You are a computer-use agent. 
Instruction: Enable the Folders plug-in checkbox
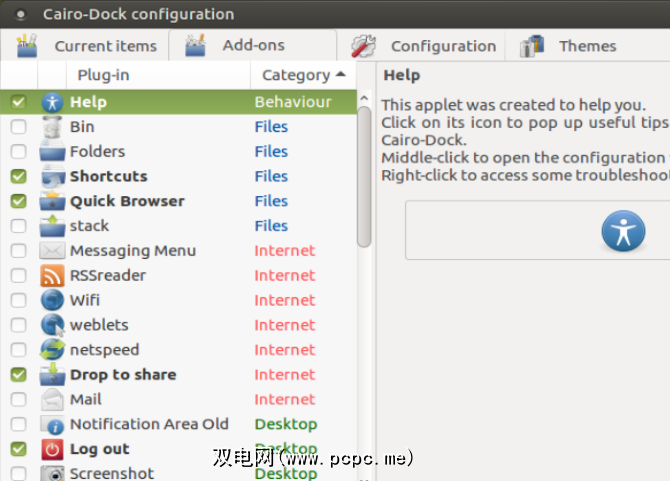19,152
